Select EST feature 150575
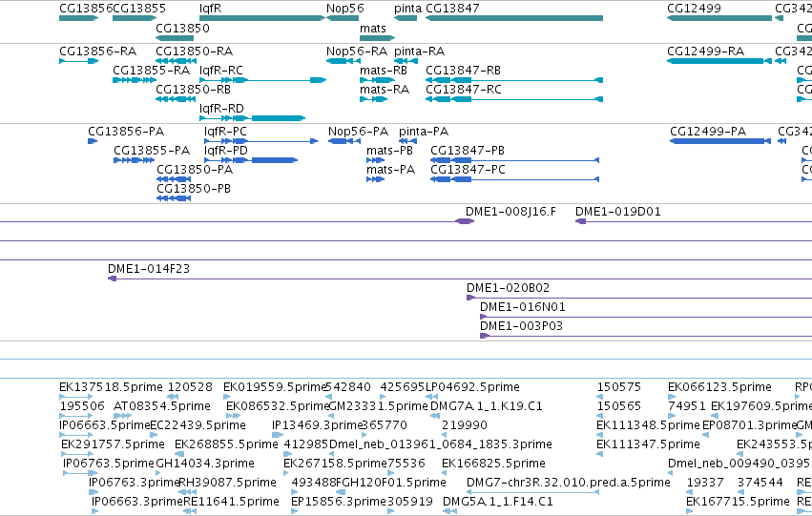Image resolution: width=812 pixels, height=516 pixels. point(600,397)
